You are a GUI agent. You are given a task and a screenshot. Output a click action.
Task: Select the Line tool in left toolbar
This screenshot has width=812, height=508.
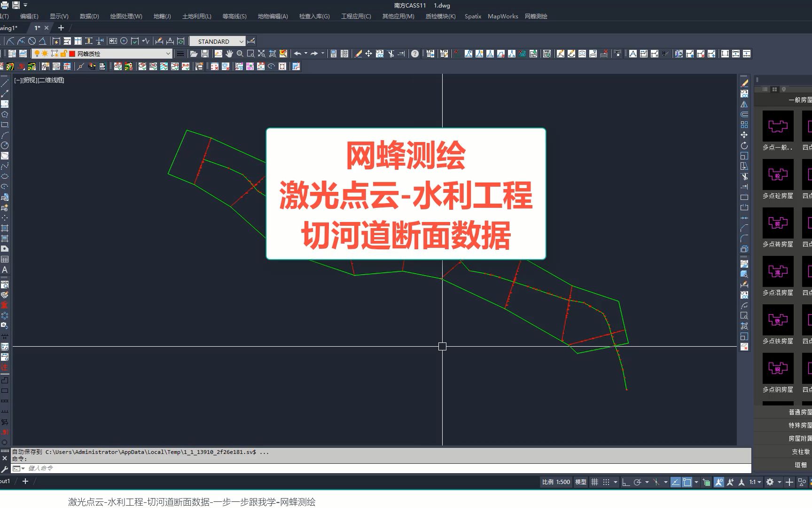(x=5, y=83)
